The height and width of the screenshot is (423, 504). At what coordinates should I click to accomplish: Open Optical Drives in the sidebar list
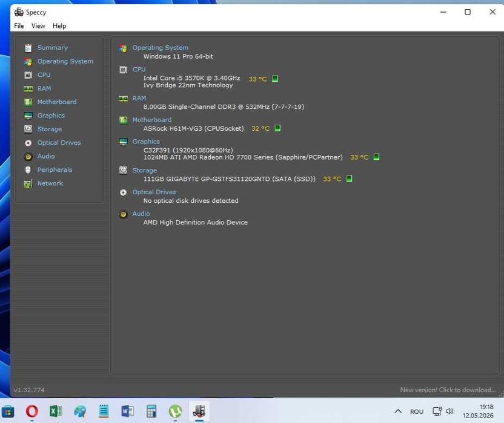pyautogui.click(x=59, y=143)
